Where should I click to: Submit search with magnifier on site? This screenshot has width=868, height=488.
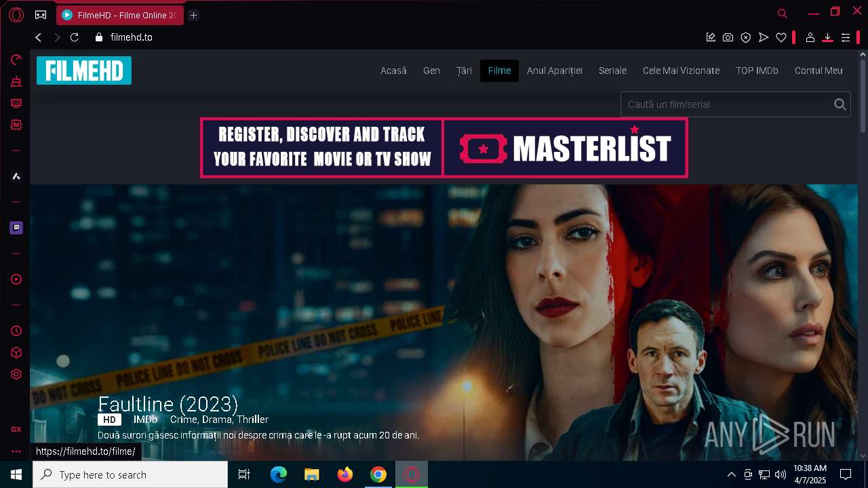[x=840, y=104]
